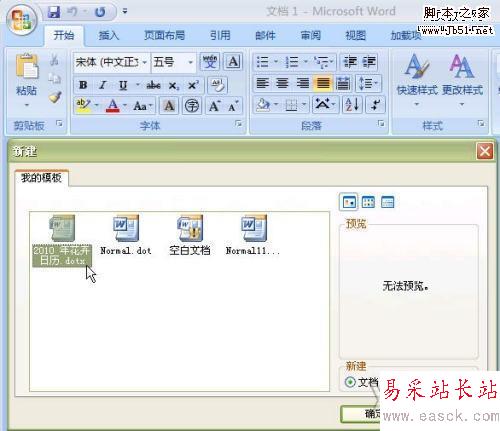The width and height of the screenshot is (500, 431).
Task: Toggle bold formatting
Action: [x=83, y=85]
